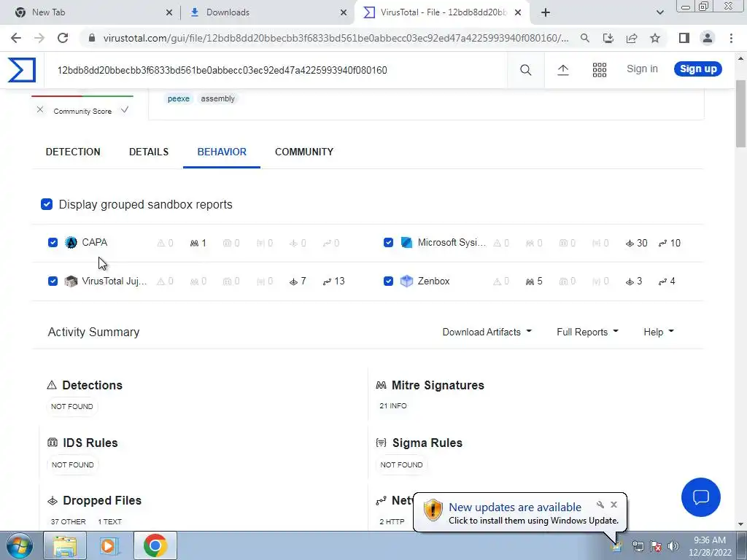This screenshot has height=560, width=747.
Task: Click New updates are available notification
Action: coord(515,507)
